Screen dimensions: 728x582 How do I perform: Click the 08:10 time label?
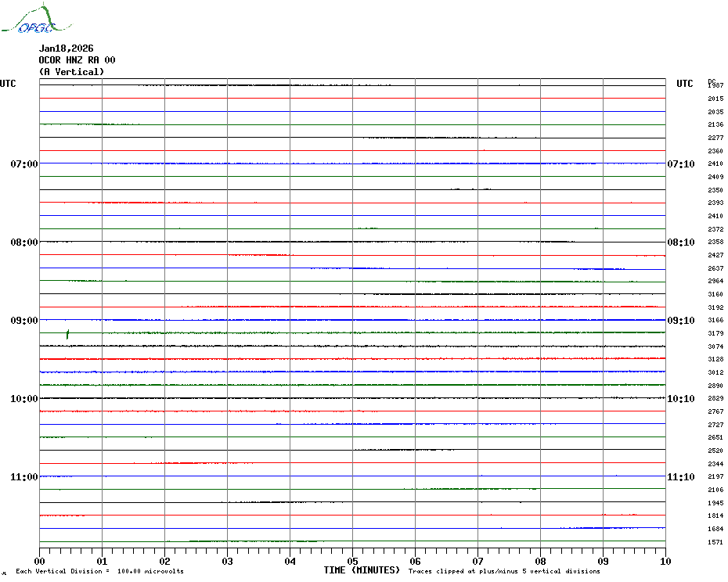point(681,242)
